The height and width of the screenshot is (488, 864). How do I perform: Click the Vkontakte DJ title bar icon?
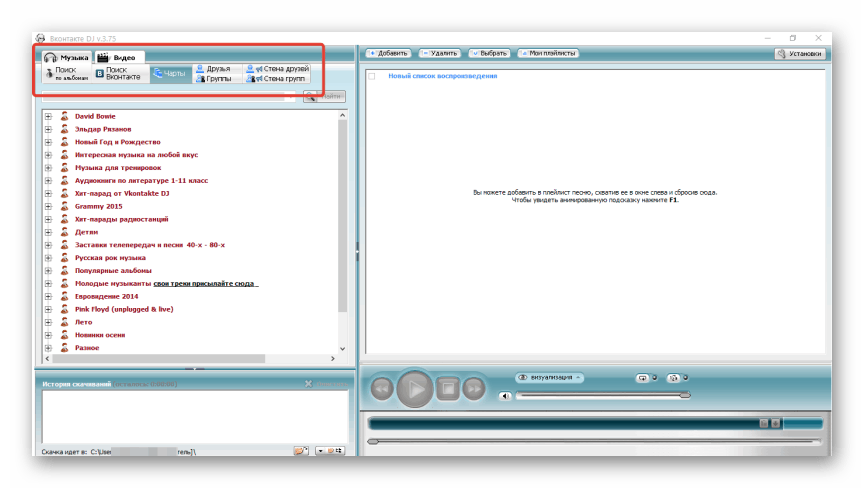tap(41, 38)
